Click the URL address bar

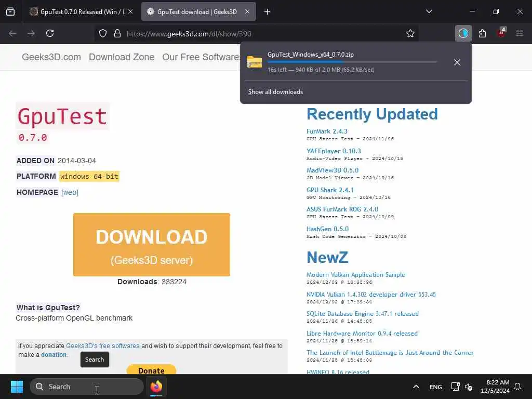pyautogui.click(x=257, y=34)
